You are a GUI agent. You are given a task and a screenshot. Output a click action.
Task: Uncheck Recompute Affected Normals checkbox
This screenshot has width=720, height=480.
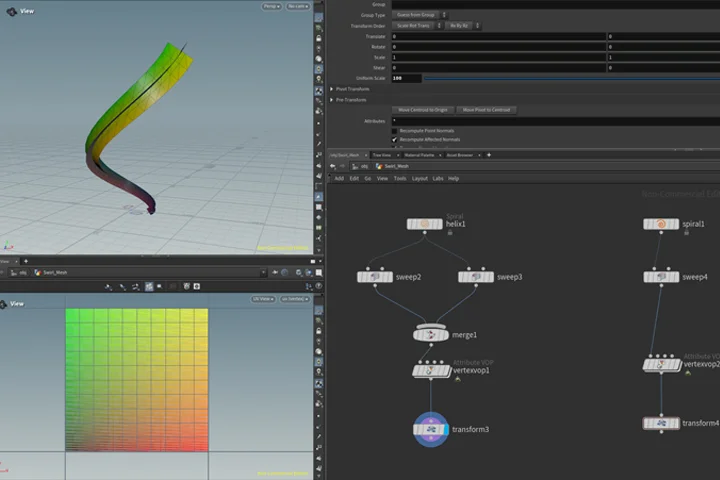click(x=394, y=140)
